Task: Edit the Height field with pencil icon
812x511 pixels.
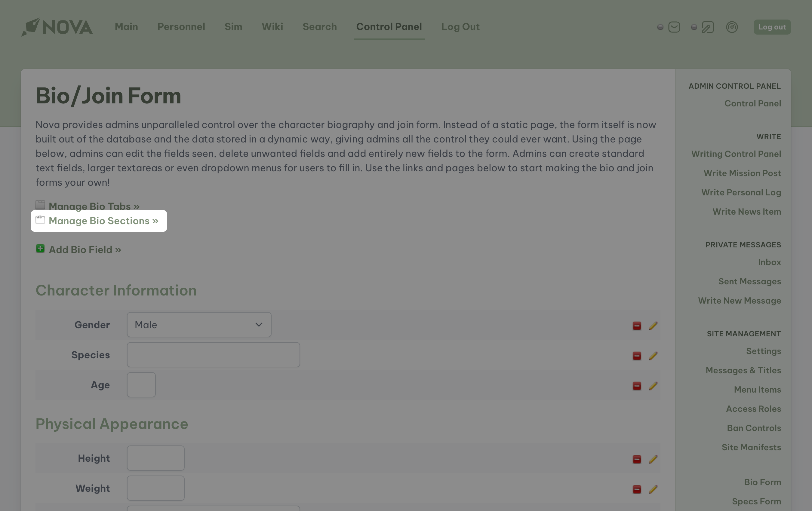Action: click(x=653, y=459)
